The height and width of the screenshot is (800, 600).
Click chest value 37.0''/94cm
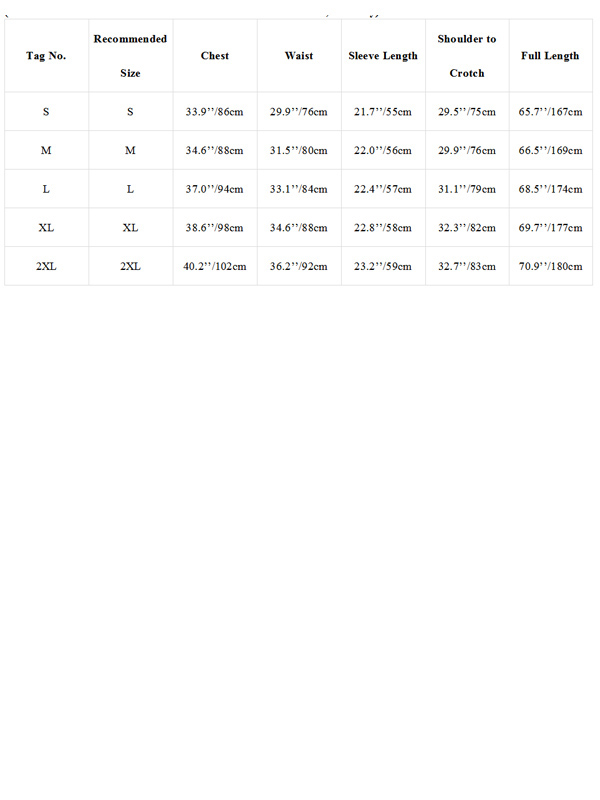pyautogui.click(x=215, y=189)
